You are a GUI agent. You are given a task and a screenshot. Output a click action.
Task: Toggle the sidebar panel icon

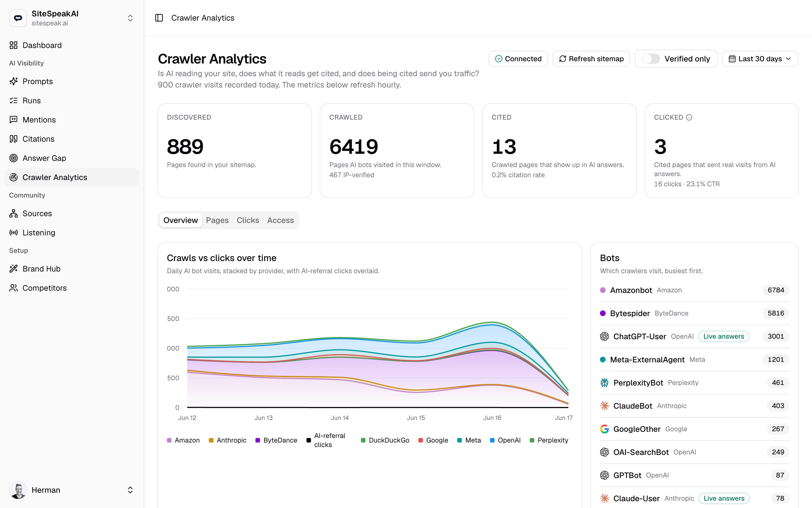coord(159,18)
